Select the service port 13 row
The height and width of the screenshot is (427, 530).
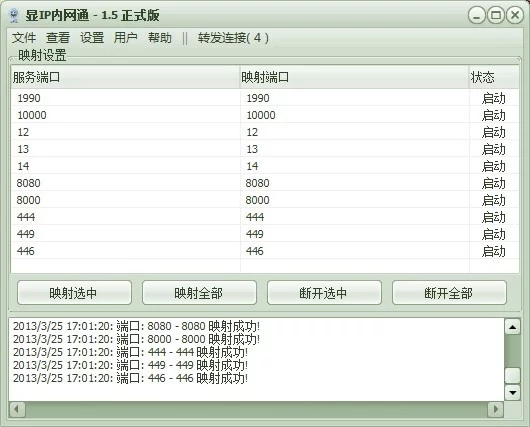pyautogui.click(x=265, y=149)
